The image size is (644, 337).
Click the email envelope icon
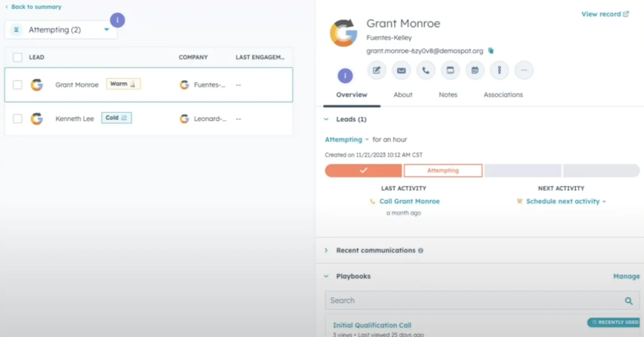[401, 70]
